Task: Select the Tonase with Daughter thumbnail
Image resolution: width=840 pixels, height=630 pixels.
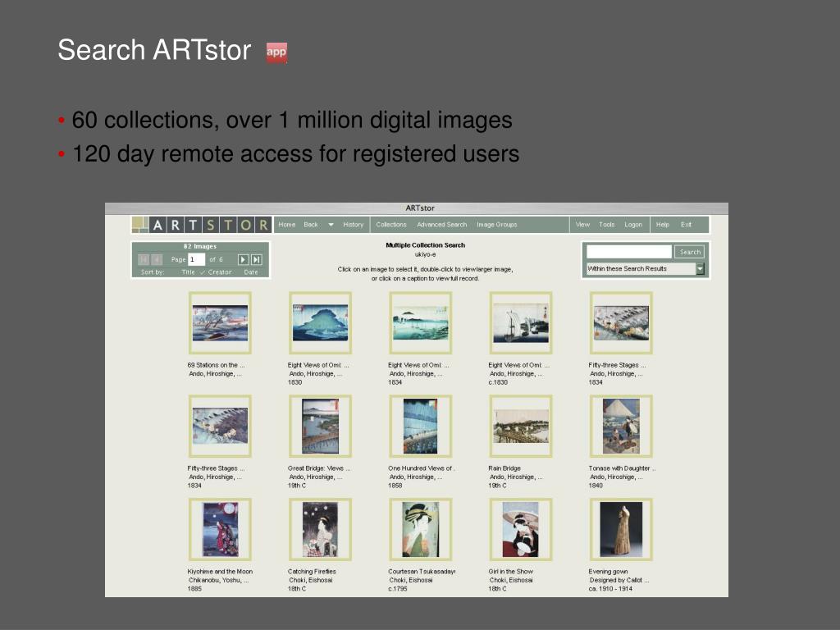Action: click(x=621, y=427)
